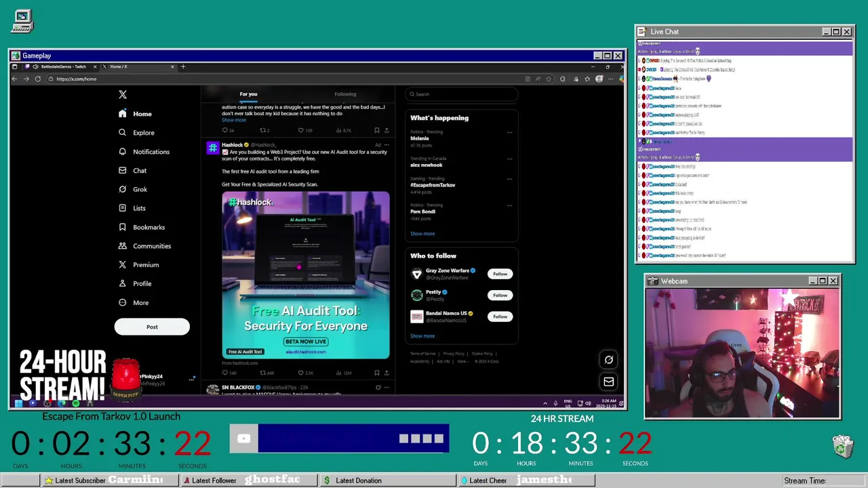Viewport: 868px width, 488px height.
Task: Switch to the Following tab
Action: (345, 94)
